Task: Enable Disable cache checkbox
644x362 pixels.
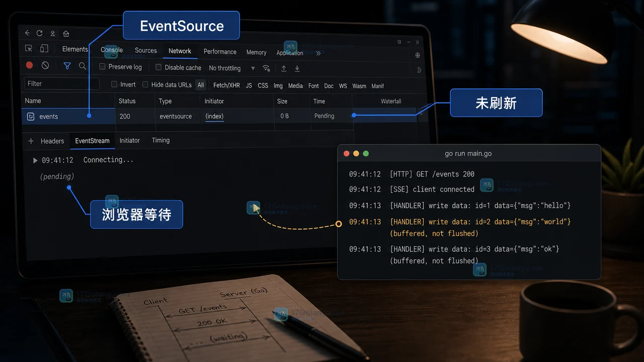Action: tap(158, 67)
